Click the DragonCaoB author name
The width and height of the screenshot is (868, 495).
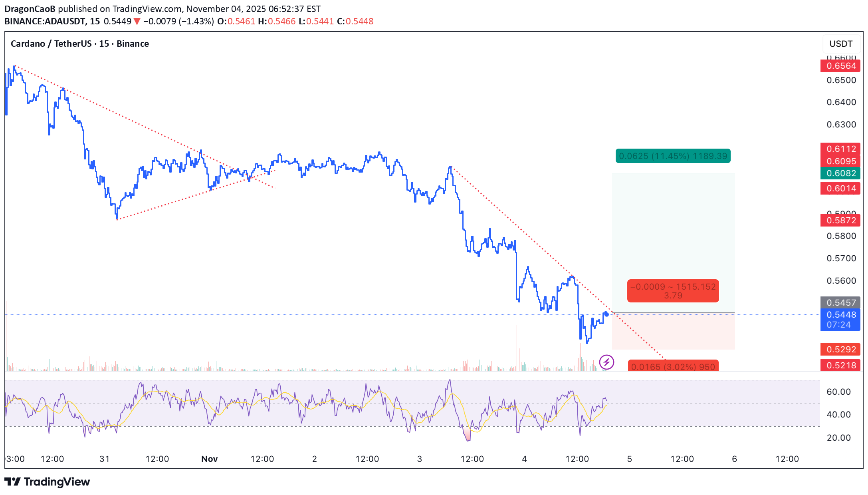point(30,9)
